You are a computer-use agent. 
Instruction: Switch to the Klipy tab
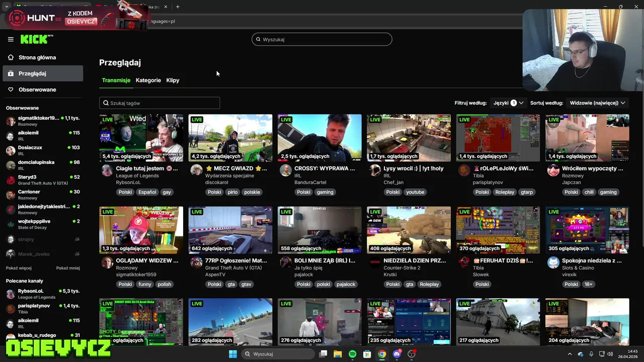(173, 80)
